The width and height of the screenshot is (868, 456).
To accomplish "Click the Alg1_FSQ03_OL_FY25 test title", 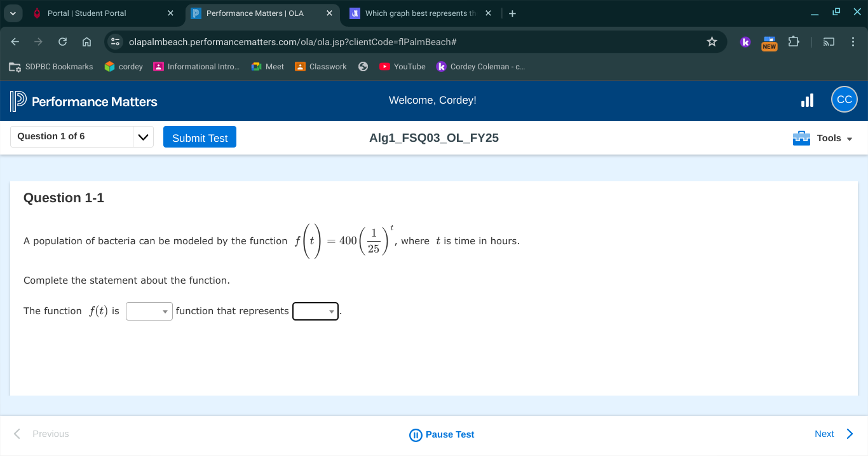I will point(434,138).
